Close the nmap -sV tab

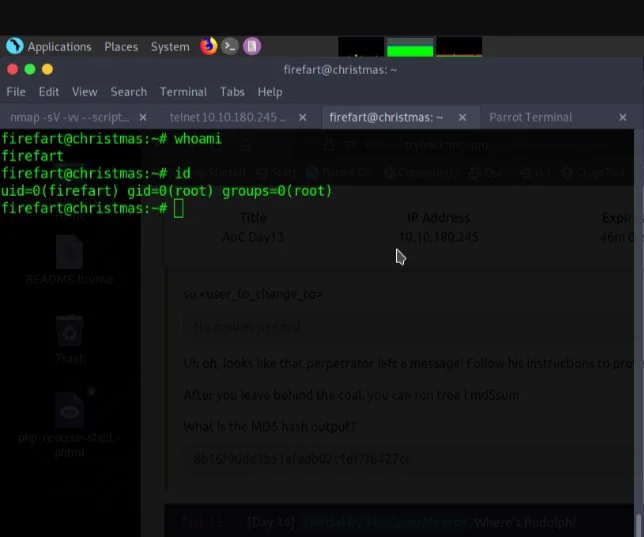tap(143, 118)
